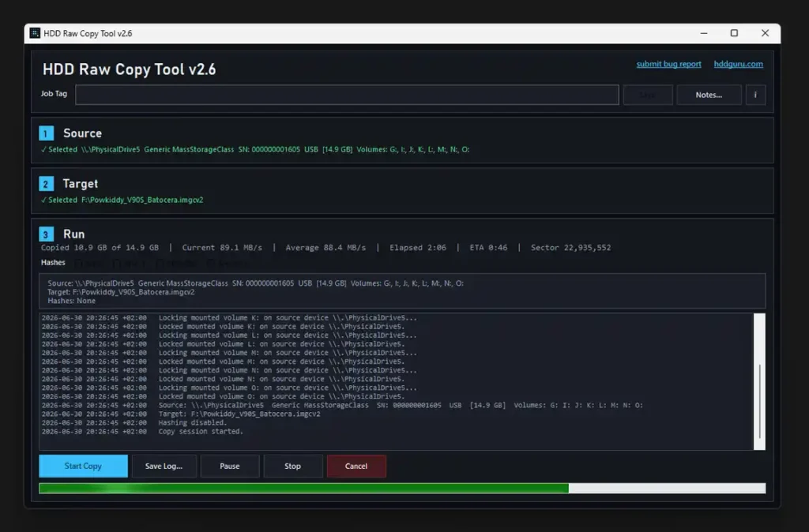Click log line 'Locked mounted volume O:'

pyautogui.click(x=223, y=396)
